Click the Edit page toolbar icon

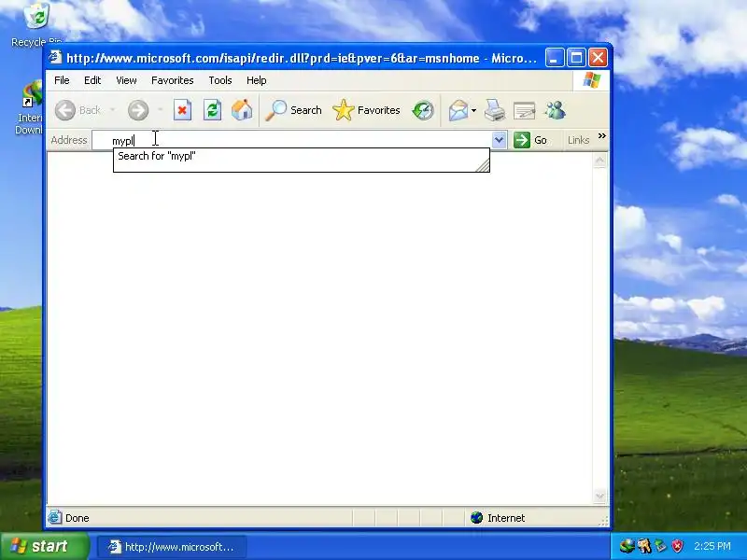[x=525, y=110]
